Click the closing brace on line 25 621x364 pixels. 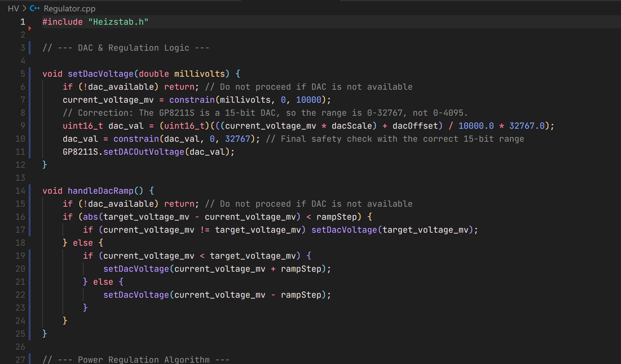click(45, 334)
